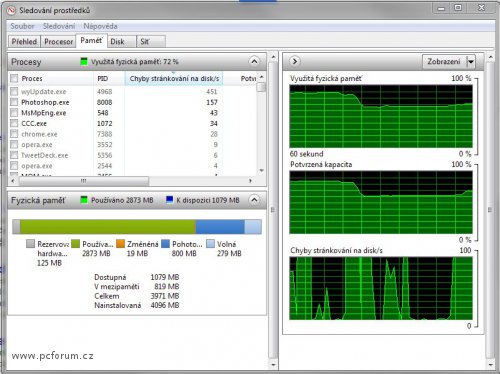
Task: Click page fault value 451
Action: tap(212, 91)
